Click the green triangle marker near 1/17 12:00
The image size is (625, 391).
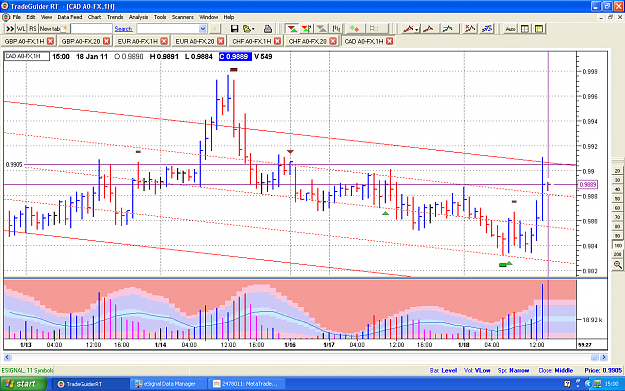pyautogui.click(x=385, y=214)
